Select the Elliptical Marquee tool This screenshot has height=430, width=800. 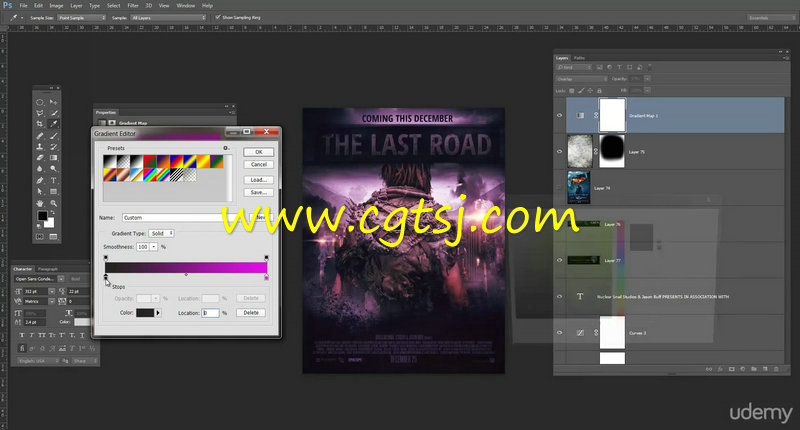click(x=40, y=102)
